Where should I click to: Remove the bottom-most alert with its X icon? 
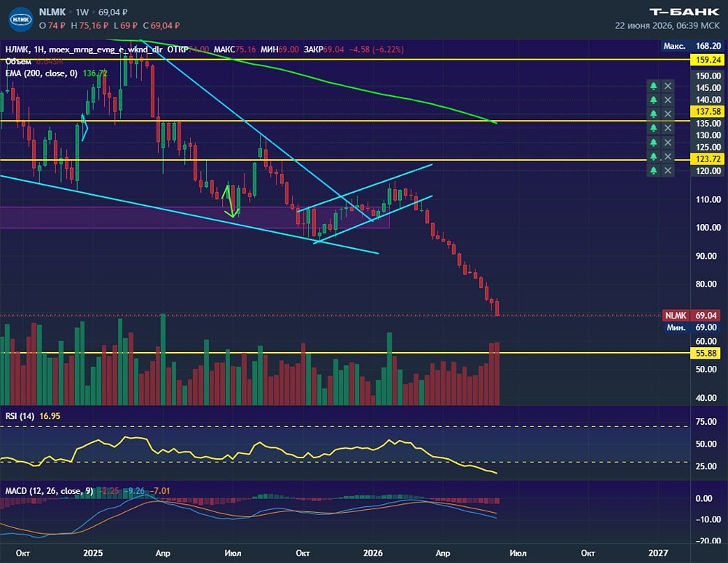[668, 171]
